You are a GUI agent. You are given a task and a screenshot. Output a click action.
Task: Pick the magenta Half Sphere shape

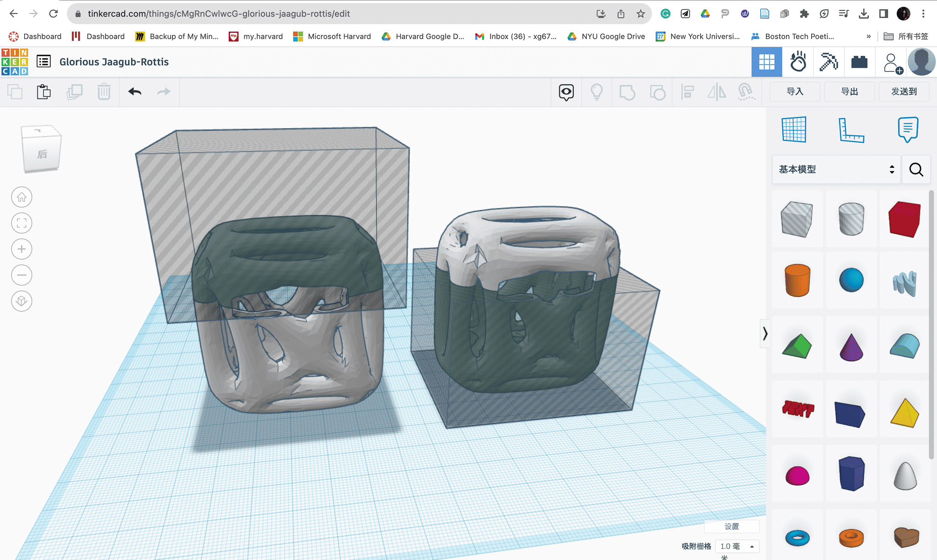click(797, 476)
